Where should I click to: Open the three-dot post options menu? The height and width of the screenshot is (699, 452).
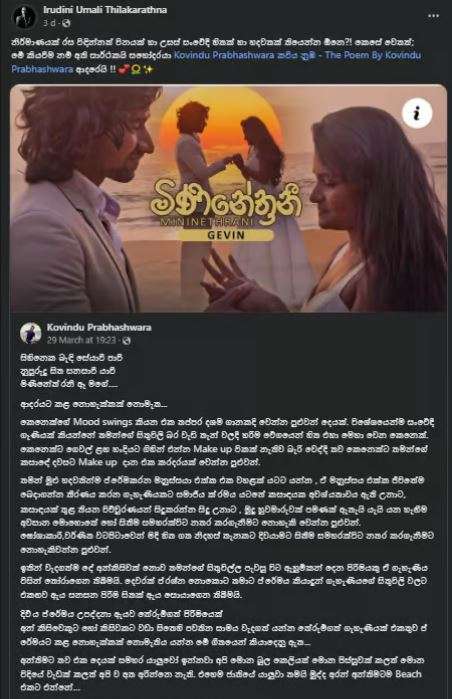433,16
